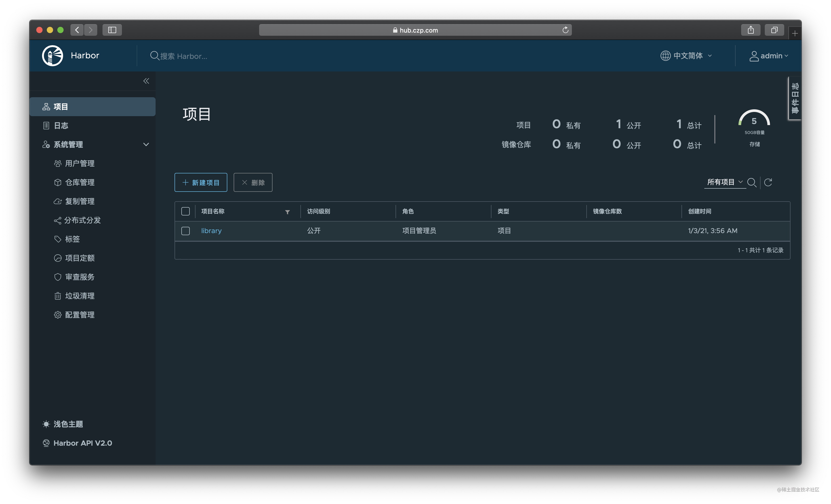Go to 垃圾清理 garbage collection
Screen dimensions: 831x504
pyautogui.click(x=80, y=296)
